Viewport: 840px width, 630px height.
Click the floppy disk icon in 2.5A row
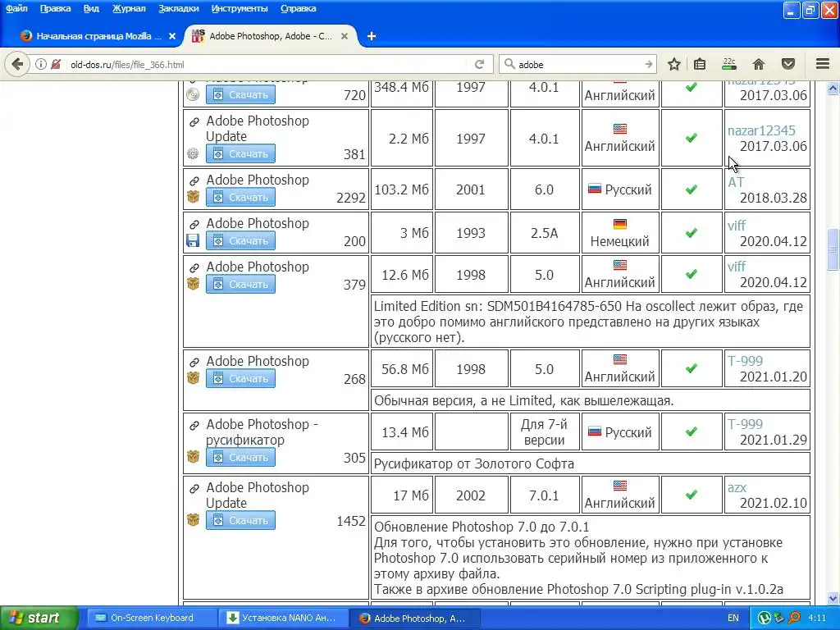click(193, 240)
